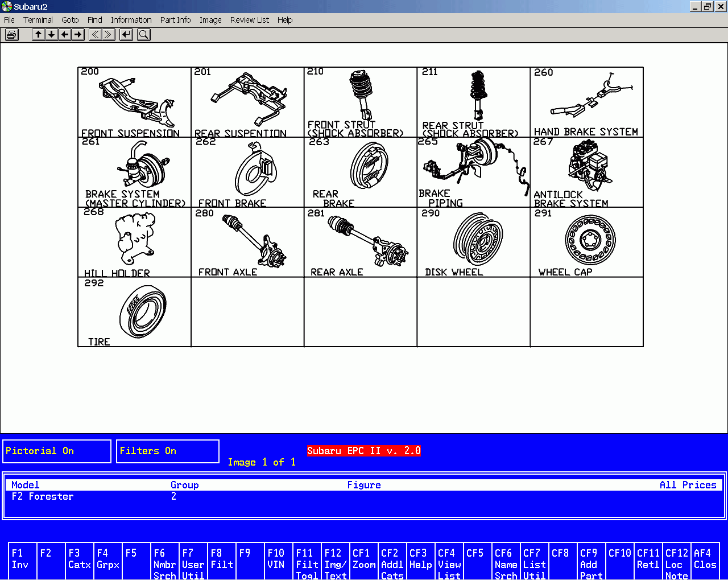Open the Part Info menu
The image size is (728, 580).
175,20
